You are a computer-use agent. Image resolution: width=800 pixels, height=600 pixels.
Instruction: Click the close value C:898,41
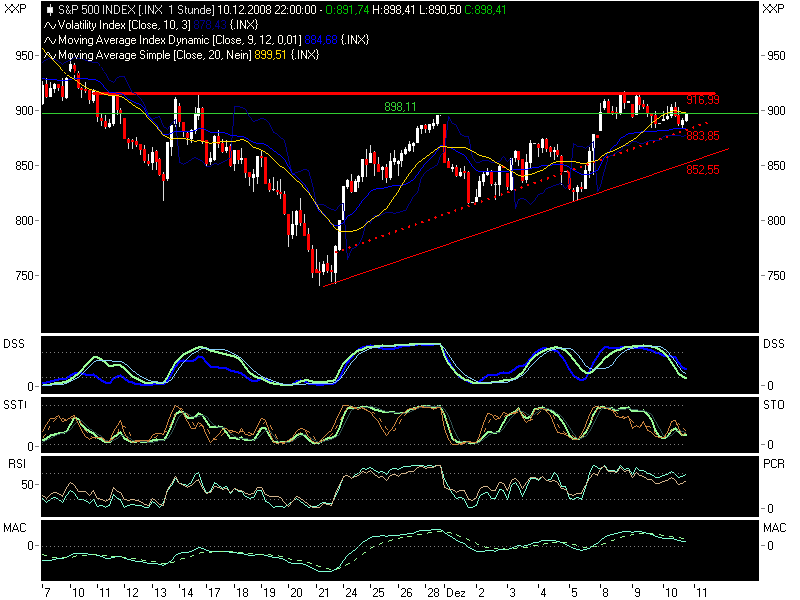[x=485, y=10]
